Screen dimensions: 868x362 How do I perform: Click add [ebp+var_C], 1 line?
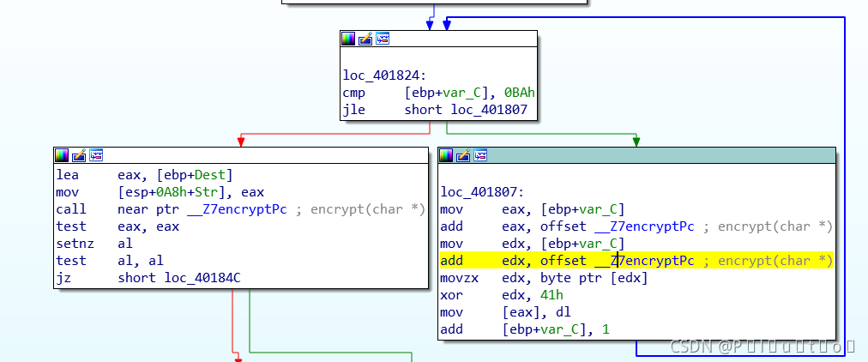tap(525, 329)
